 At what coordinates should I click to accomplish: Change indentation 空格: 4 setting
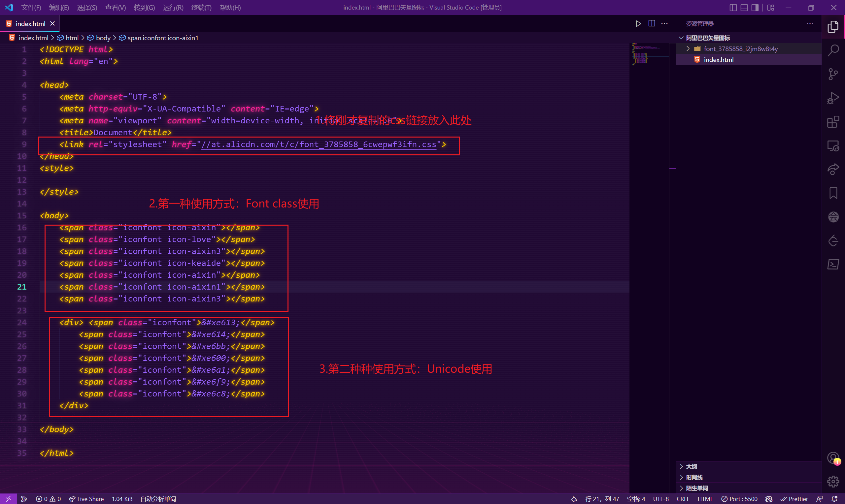click(636, 499)
